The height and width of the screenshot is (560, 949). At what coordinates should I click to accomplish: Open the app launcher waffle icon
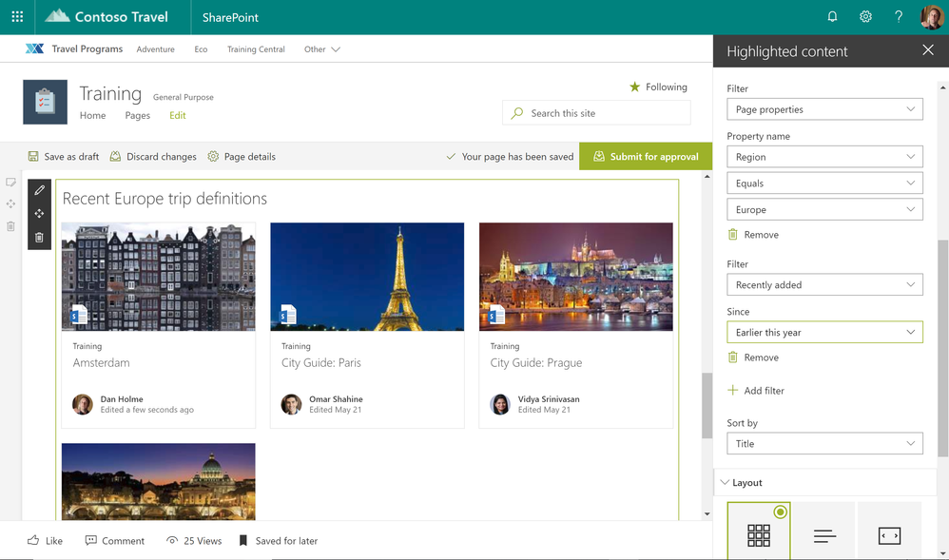click(x=17, y=17)
